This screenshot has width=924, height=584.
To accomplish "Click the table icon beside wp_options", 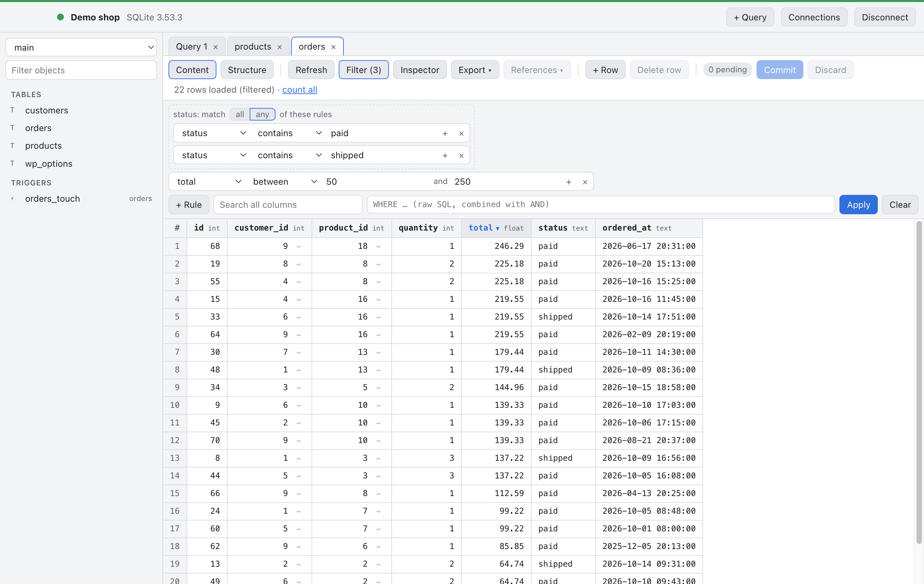I will 12,163.
